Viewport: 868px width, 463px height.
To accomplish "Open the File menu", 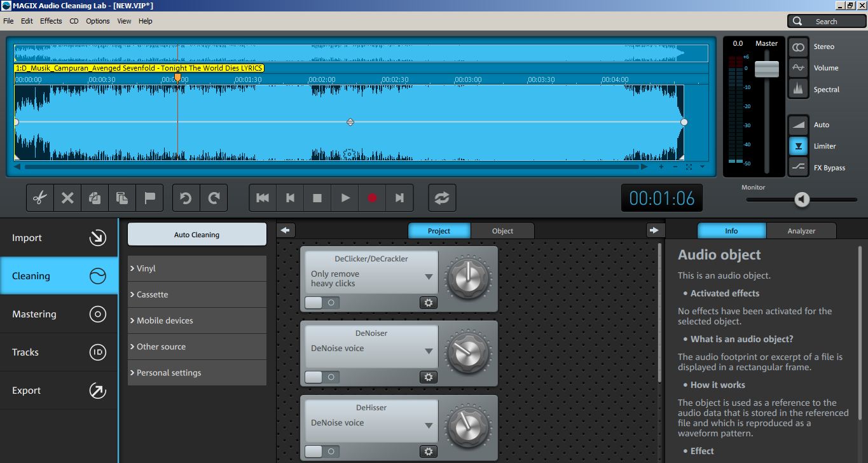I will point(8,21).
